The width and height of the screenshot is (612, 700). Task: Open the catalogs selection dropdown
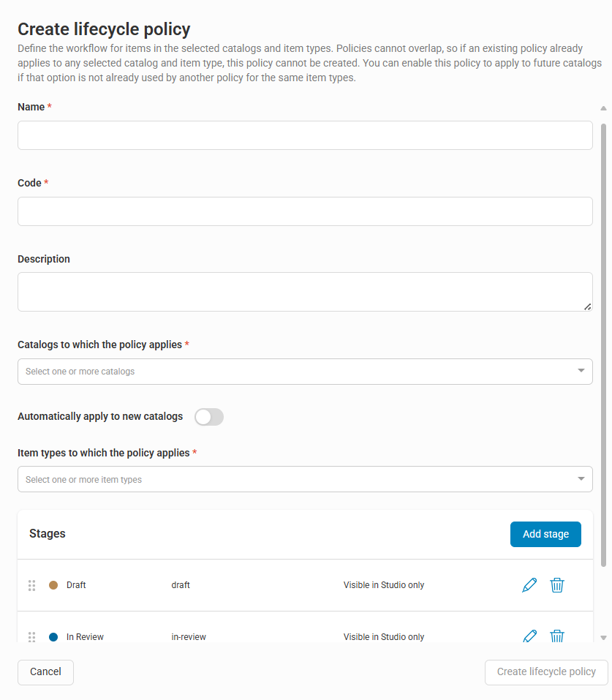tap(305, 372)
